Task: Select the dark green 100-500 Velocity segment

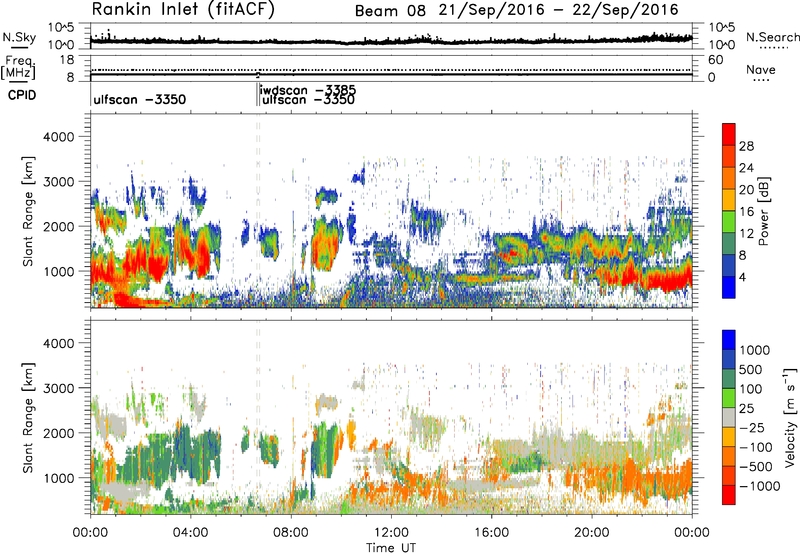Action: coord(729,379)
